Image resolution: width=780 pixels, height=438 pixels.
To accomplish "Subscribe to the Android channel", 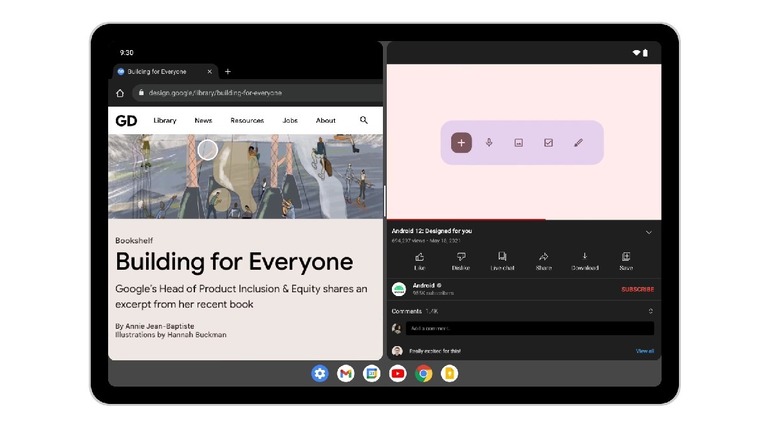I will coord(637,289).
